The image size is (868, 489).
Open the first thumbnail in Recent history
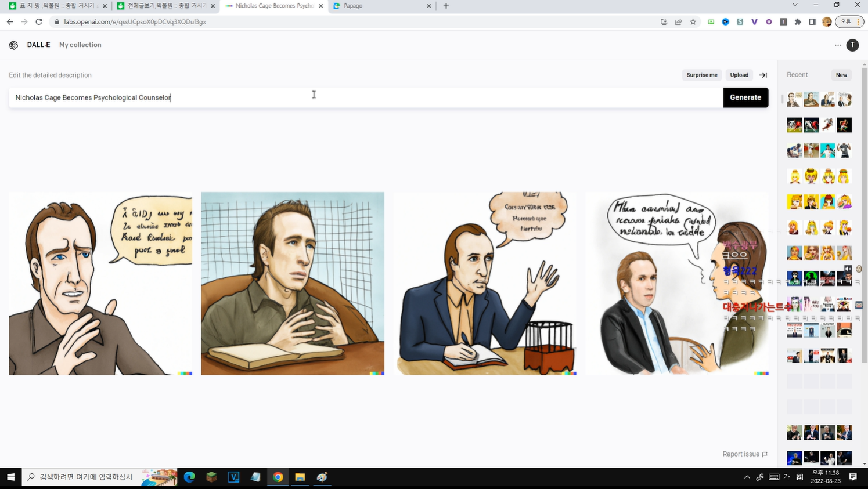[794, 99]
